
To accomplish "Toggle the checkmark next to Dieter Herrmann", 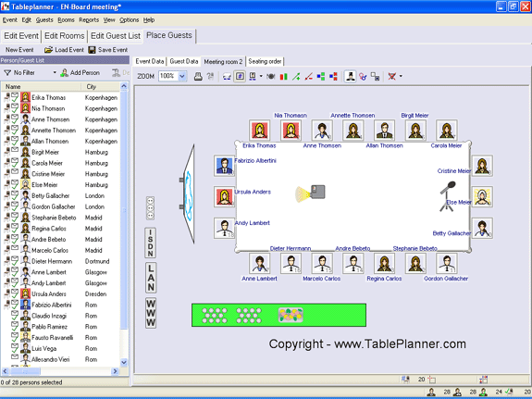I will (15, 261).
